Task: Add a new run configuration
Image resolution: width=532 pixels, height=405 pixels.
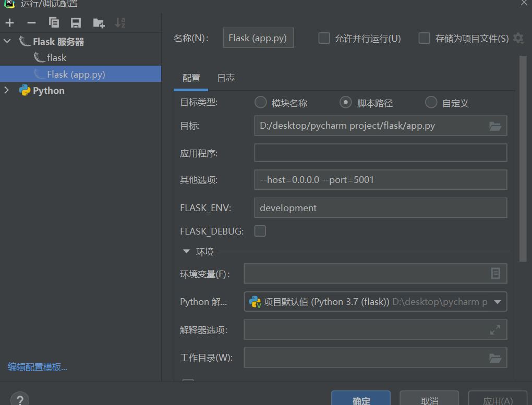Action: click(x=9, y=22)
